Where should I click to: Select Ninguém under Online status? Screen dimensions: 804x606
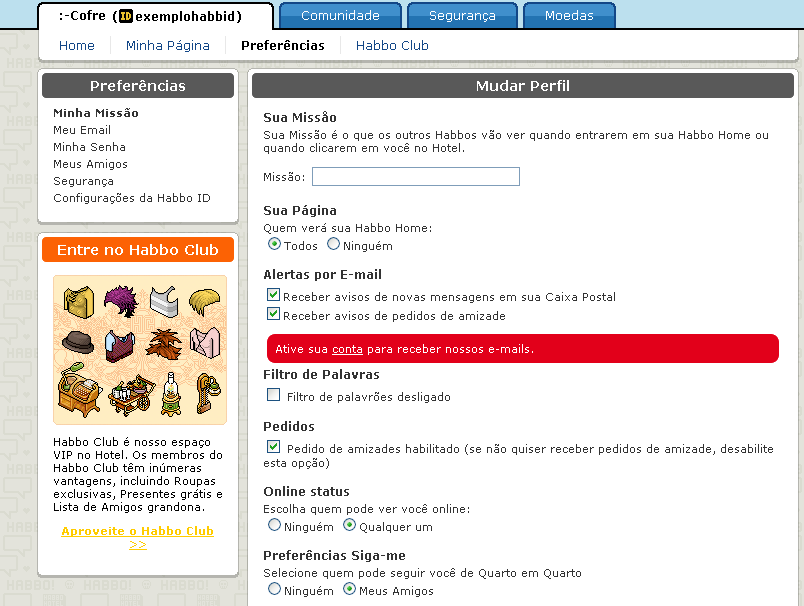tap(274, 525)
